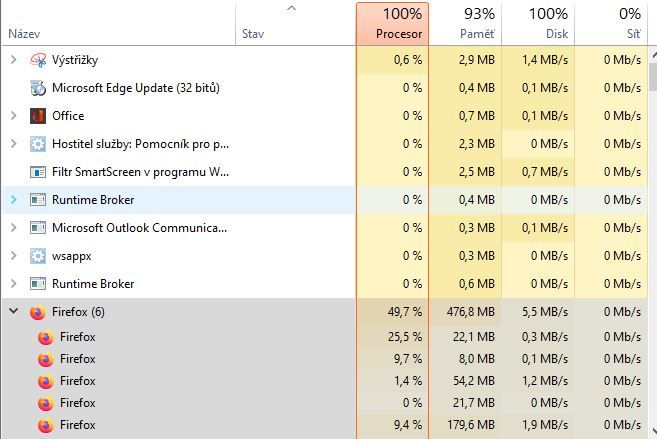Click the Firefox (6) group icon

[38, 312]
